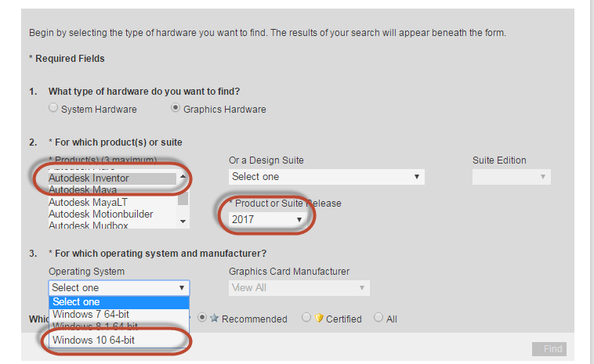Viewport: 594px width, 364px height.
Task: Choose Autodesk Maya in product list
Action: 112,190
